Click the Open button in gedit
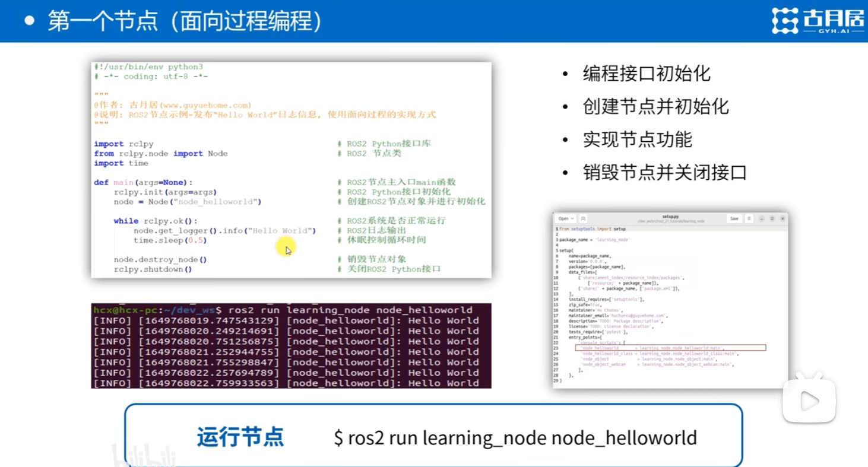The height and width of the screenshot is (467, 868). [563, 218]
